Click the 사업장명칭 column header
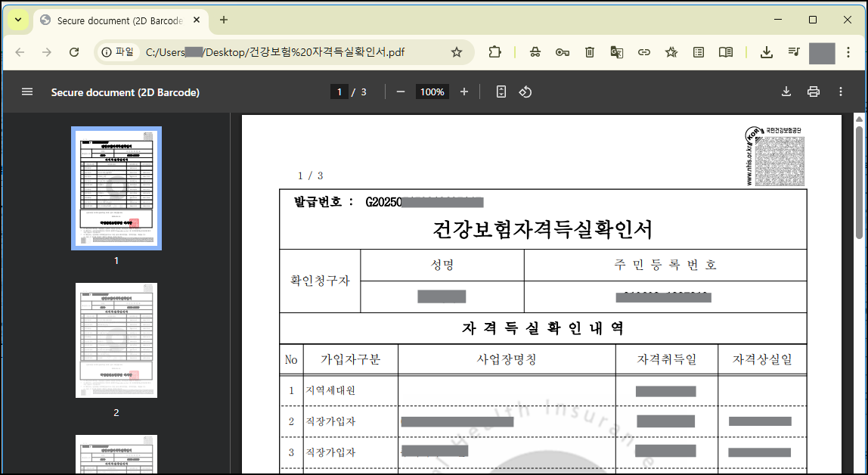The height and width of the screenshot is (475, 868). 507,360
